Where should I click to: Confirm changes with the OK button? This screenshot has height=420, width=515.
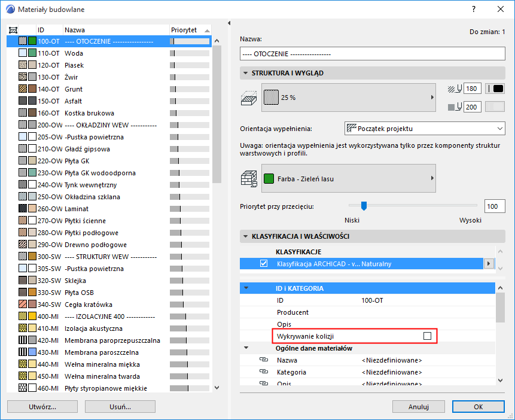478,406
